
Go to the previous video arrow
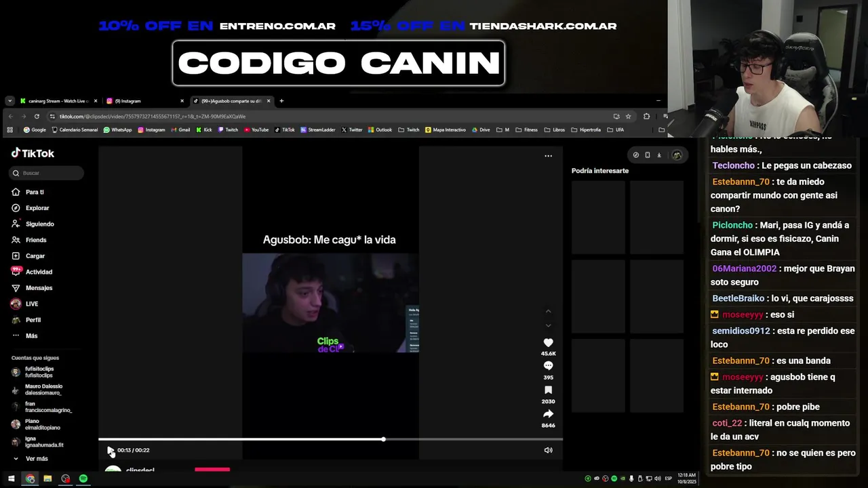tap(548, 311)
